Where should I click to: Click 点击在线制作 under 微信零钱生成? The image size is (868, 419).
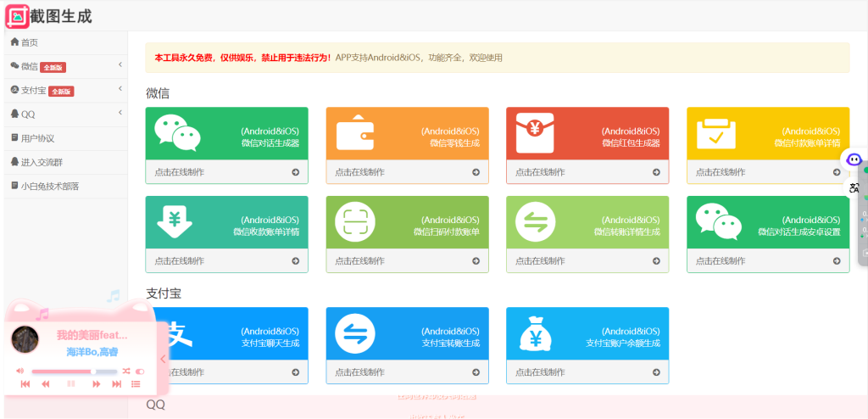pyautogui.click(x=359, y=172)
